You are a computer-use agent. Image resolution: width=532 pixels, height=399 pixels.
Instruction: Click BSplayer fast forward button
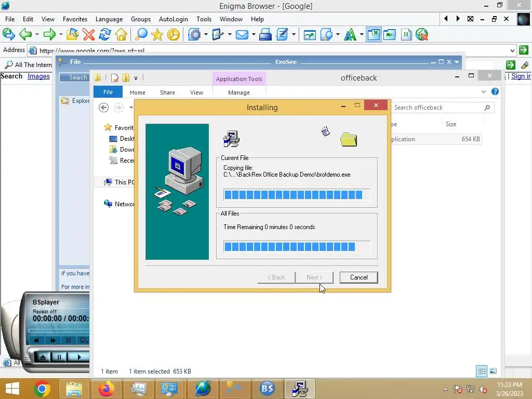(52, 340)
